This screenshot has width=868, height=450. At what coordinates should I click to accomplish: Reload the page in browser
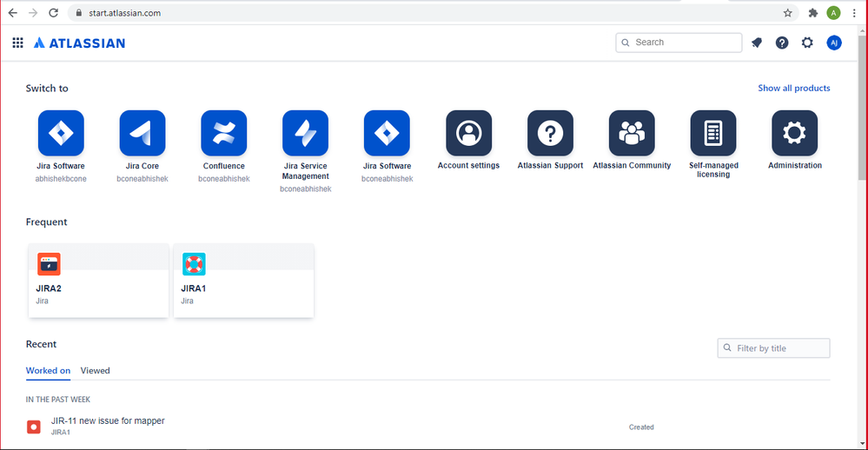[x=53, y=13]
